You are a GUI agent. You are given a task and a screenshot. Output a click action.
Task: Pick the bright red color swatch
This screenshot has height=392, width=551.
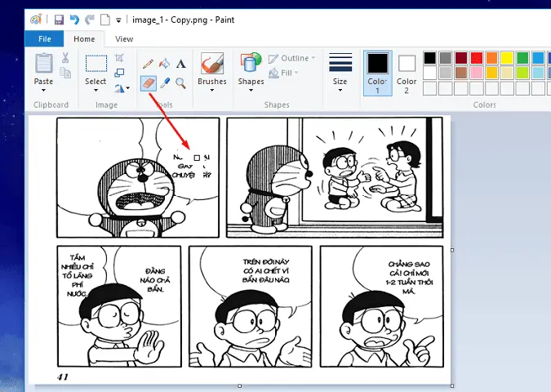click(477, 58)
